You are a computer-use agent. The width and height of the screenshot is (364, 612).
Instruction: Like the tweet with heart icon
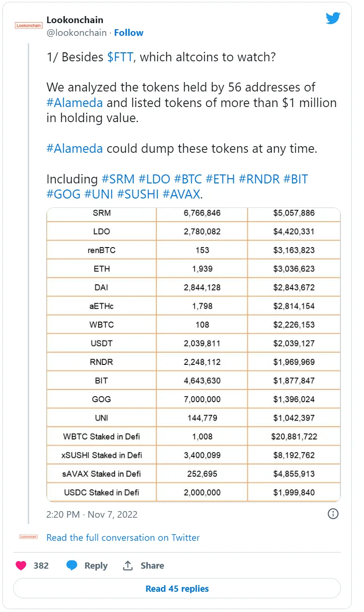21,565
